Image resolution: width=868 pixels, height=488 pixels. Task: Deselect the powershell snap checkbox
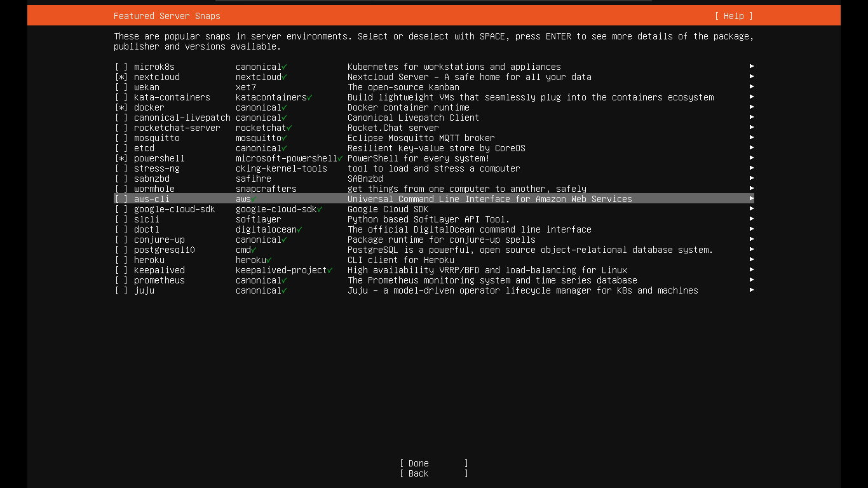pos(121,158)
